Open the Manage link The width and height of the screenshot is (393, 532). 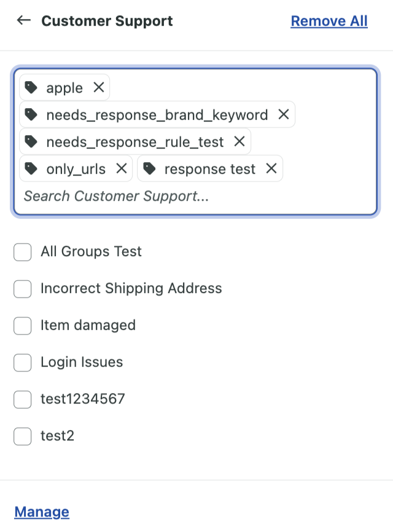click(x=42, y=512)
